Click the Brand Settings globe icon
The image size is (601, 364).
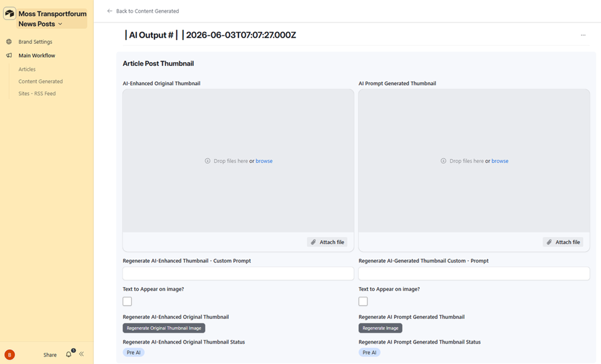tap(9, 42)
